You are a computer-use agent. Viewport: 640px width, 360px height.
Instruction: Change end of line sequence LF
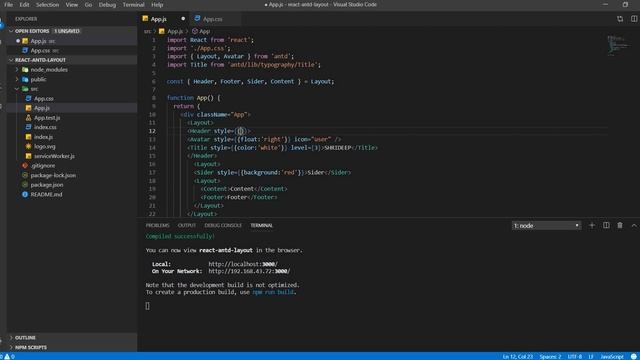(591, 356)
